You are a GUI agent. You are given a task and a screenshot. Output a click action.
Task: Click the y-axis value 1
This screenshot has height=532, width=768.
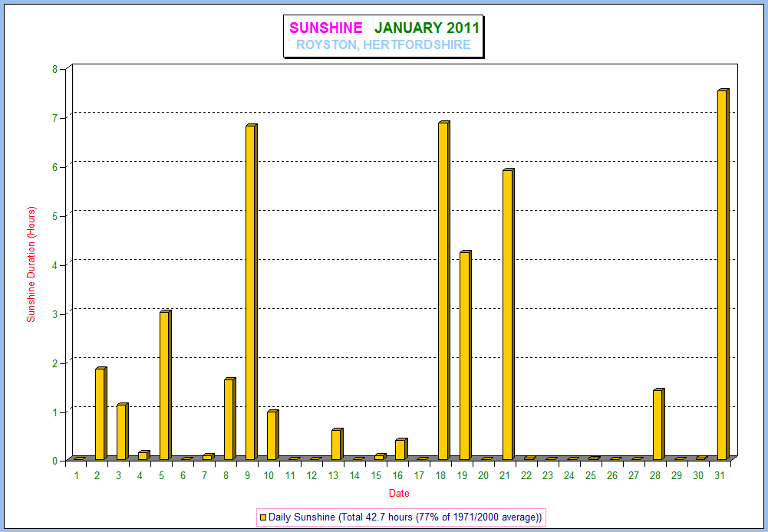55,412
